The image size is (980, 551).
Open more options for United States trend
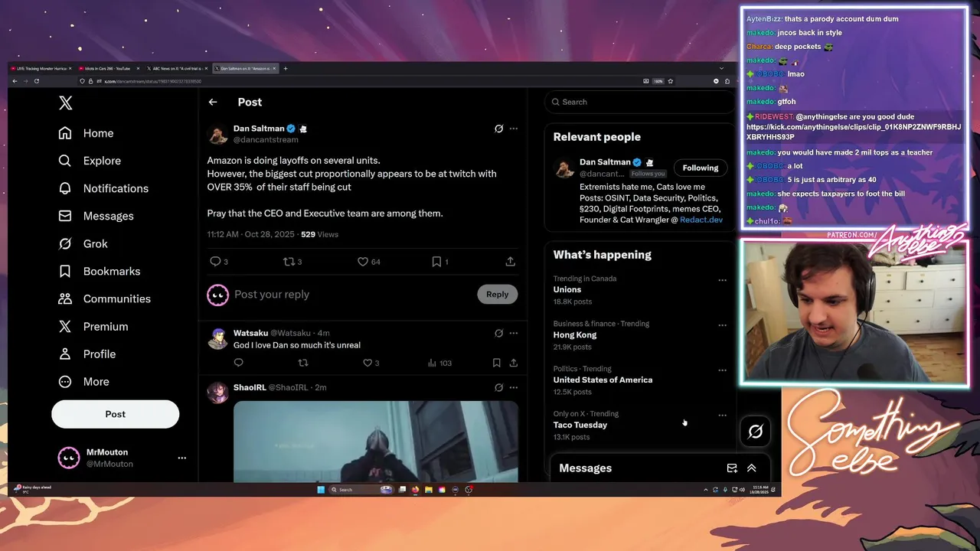[x=722, y=370]
